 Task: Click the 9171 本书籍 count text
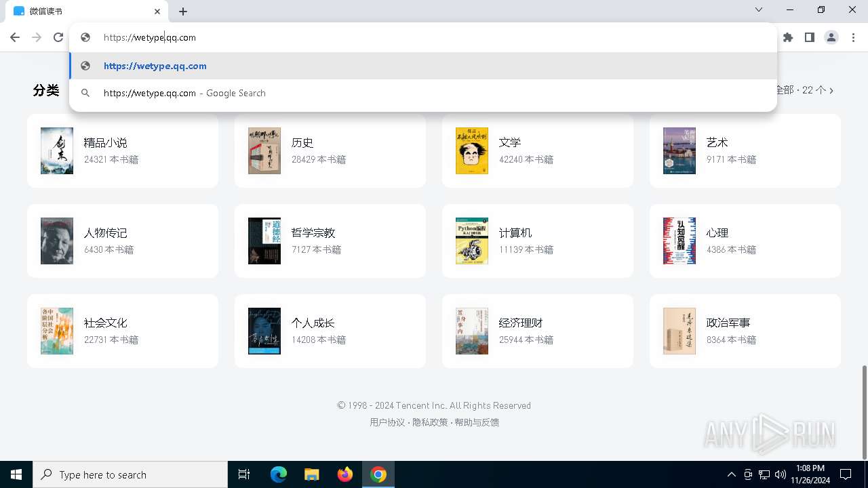(731, 160)
